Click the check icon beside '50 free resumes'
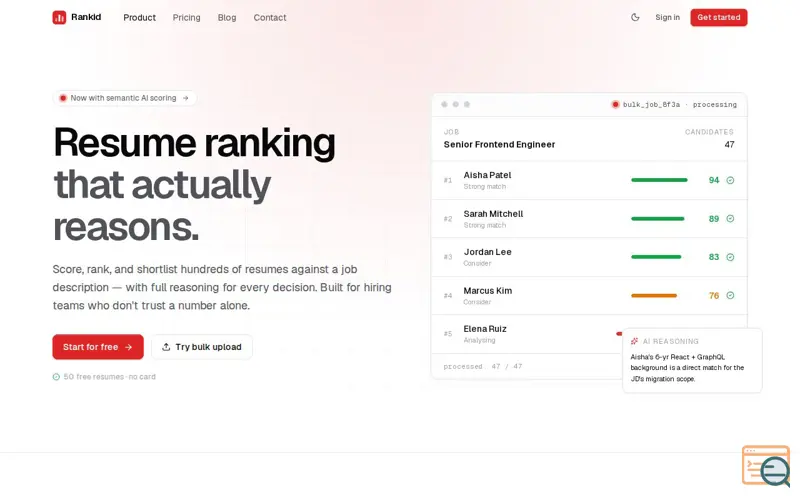Screen dimensions: 800x500 56,377
